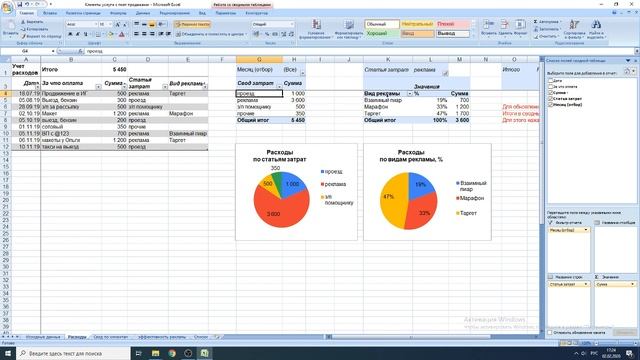This screenshot has height=360, width=640.
Task: Switch to the Данные ribbon tab
Action: tap(143, 13)
